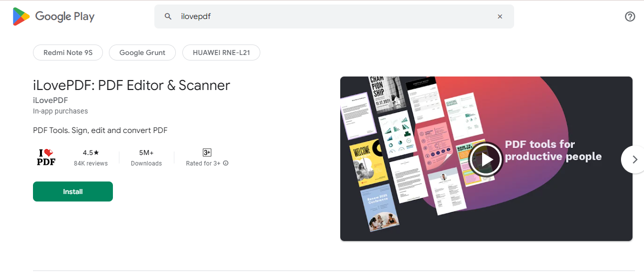Clear the search field with X

(x=500, y=16)
